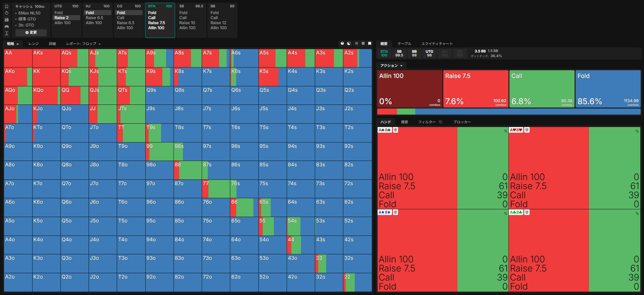Click the reset arrow icon in the sidebar

click(6, 13)
